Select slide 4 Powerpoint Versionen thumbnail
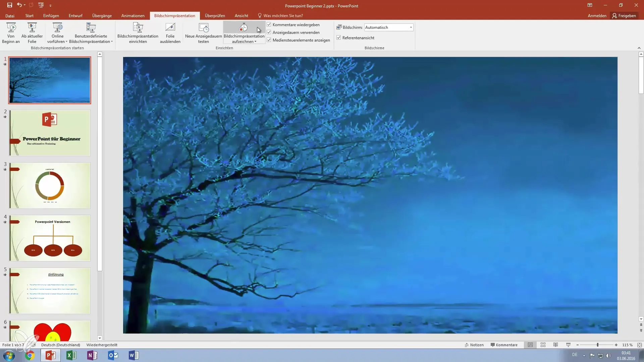Image resolution: width=644 pixels, height=362 pixels. click(50, 238)
